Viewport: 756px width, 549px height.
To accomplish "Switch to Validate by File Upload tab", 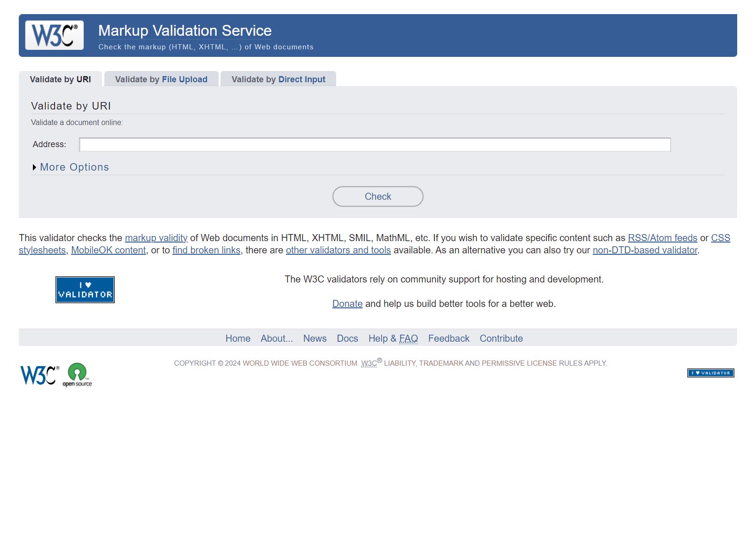I will point(161,79).
